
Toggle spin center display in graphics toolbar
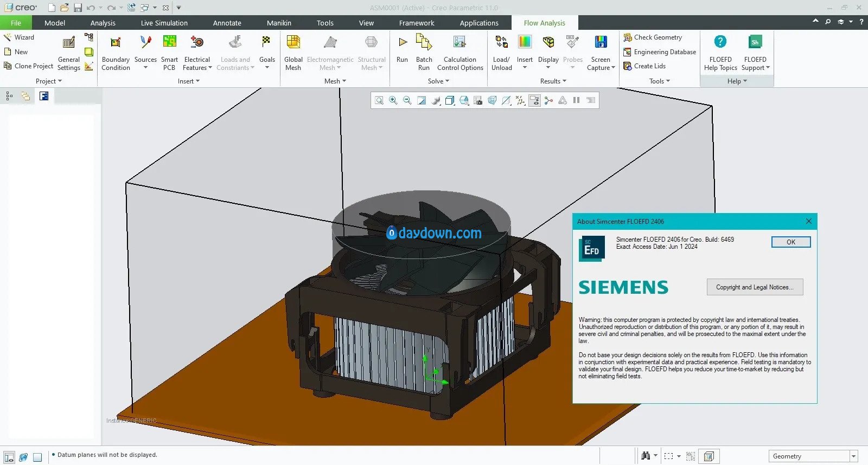click(548, 100)
